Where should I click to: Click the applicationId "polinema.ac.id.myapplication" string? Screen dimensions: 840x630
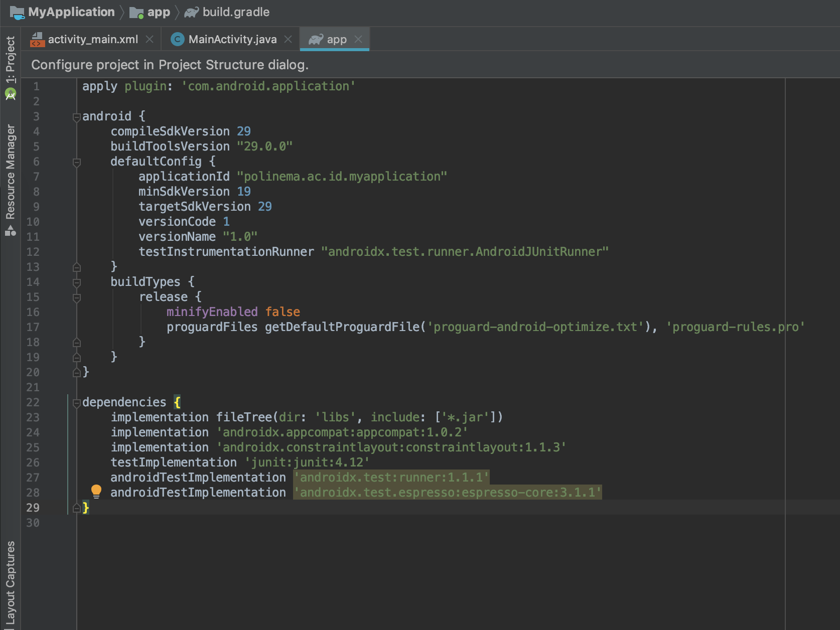(x=342, y=177)
